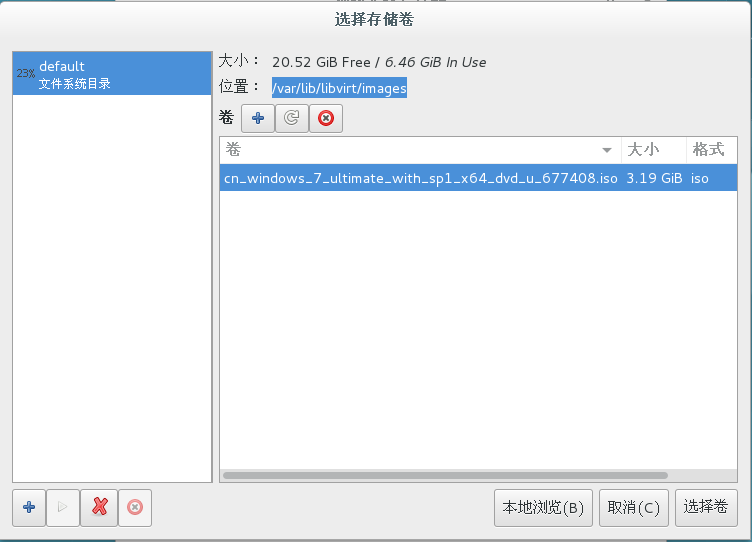Refresh the volume list
752x542 pixels.
(292, 118)
